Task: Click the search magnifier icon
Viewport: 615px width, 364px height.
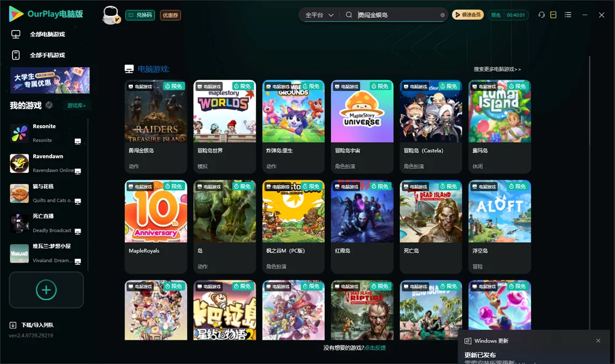Action: (x=349, y=15)
